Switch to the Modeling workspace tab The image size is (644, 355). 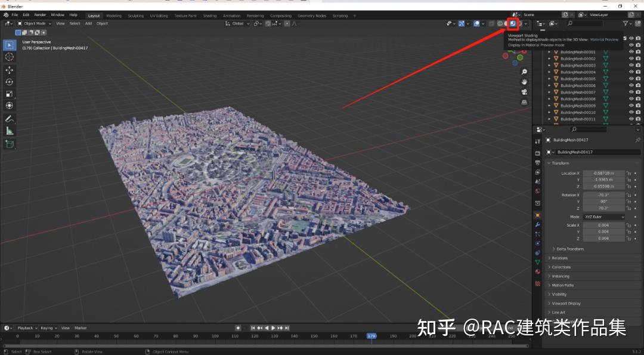114,16
